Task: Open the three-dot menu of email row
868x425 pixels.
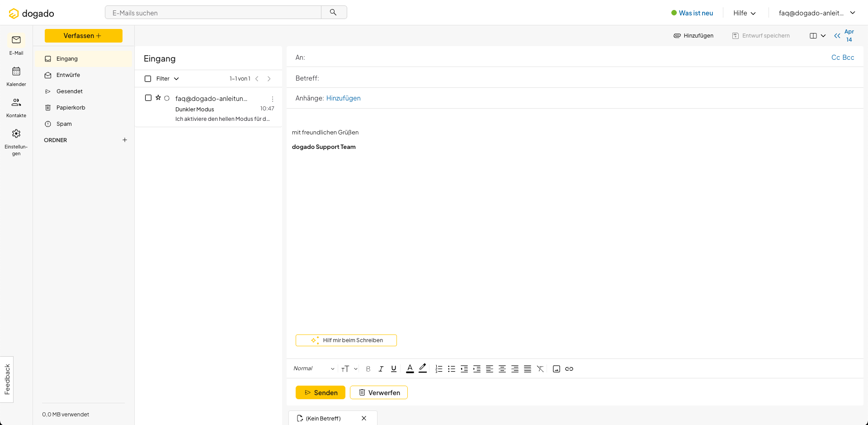Action: pos(272,99)
